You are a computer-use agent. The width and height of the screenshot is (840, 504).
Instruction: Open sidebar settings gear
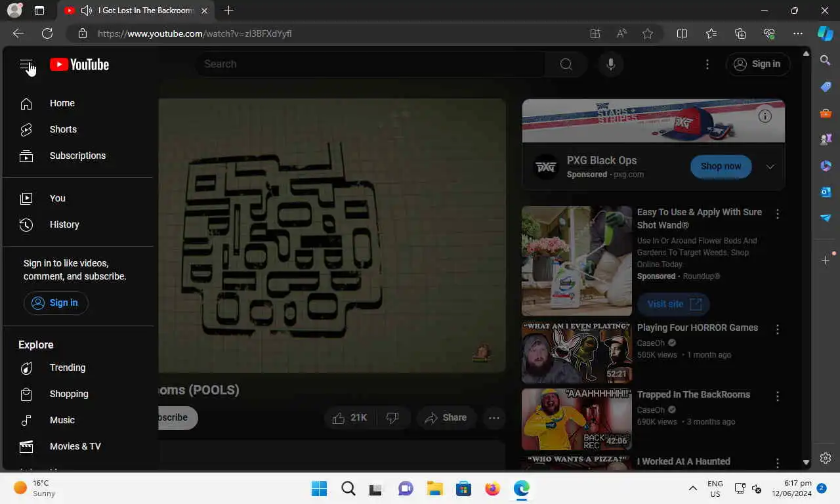826,458
